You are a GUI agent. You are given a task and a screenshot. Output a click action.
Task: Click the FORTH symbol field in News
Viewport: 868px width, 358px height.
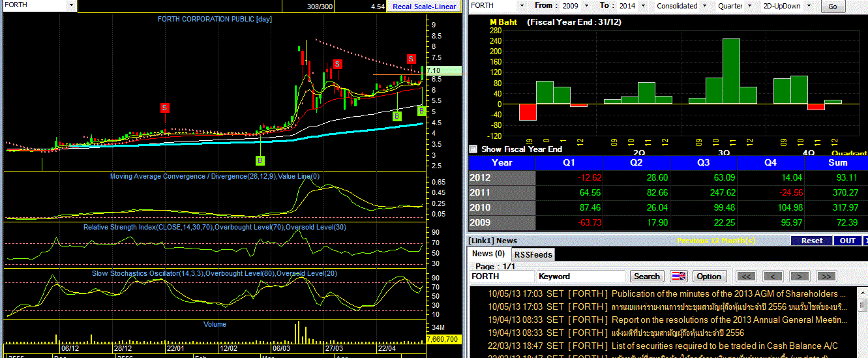pos(501,276)
